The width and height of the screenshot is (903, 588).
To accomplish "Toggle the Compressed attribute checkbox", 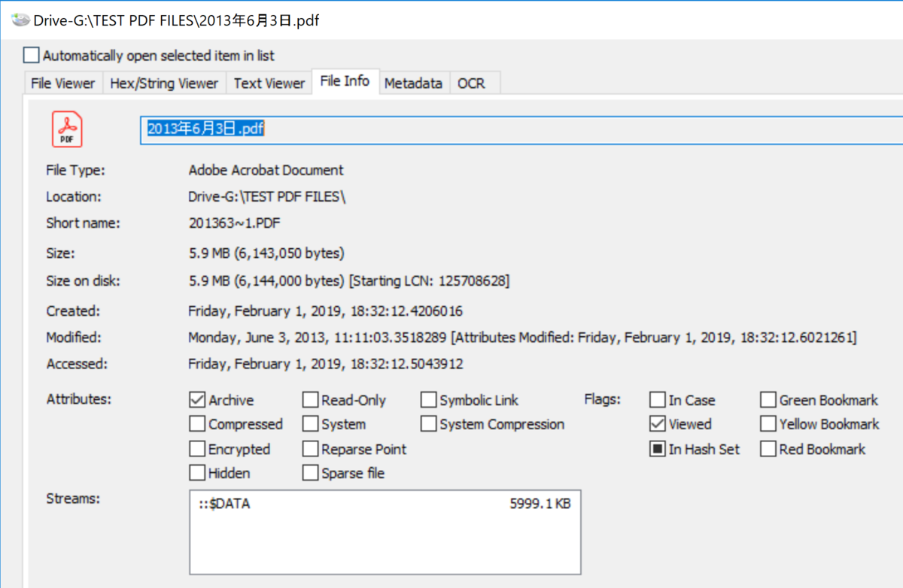I will coord(197,424).
